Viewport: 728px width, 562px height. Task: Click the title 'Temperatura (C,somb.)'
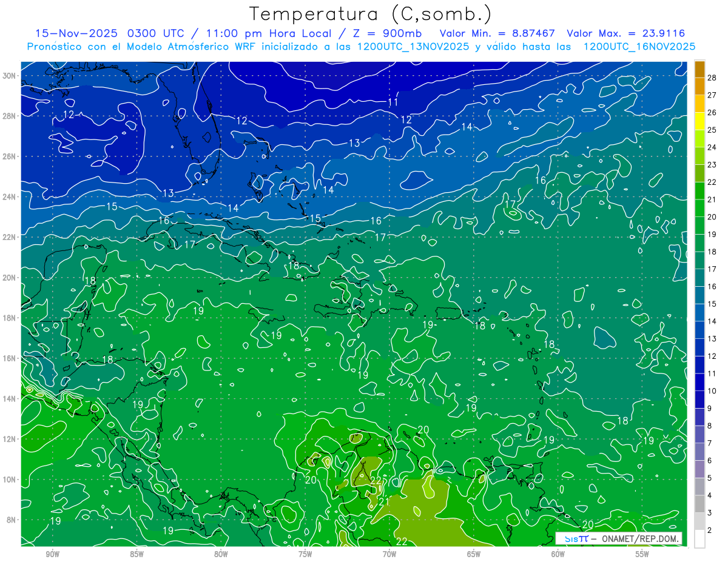click(371, 15)
